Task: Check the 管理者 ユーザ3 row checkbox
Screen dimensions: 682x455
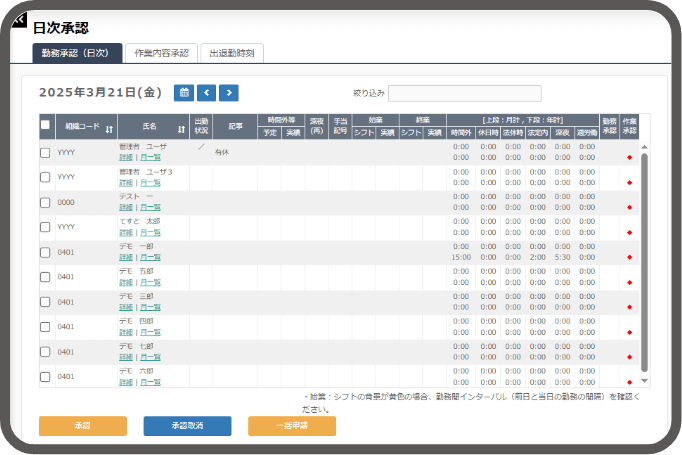Action: pyautogui.click(x=45, y=177)
